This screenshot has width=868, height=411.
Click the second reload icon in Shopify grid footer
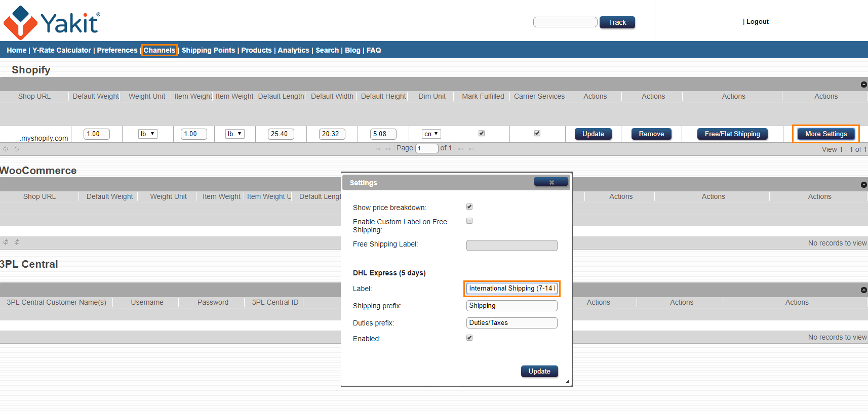pyautogui.click(x=17, y=149)
